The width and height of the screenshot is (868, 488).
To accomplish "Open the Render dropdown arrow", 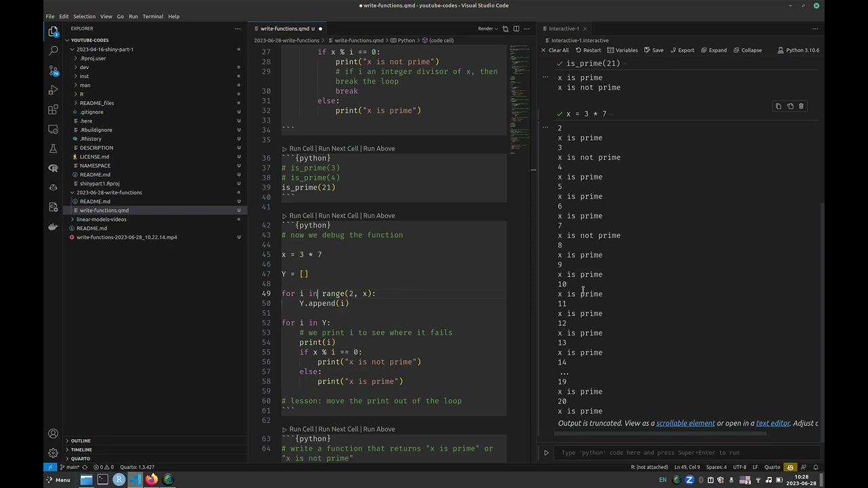I will coord(496,28).
